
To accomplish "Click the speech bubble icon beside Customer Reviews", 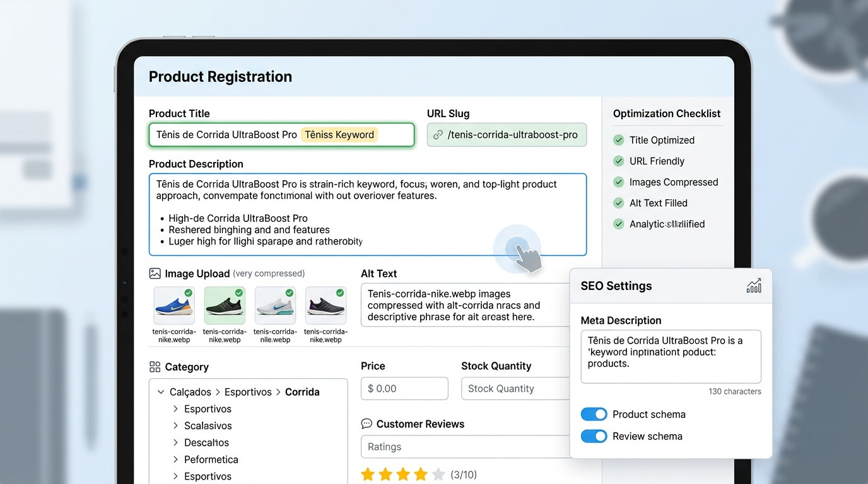I will point(367,424).
